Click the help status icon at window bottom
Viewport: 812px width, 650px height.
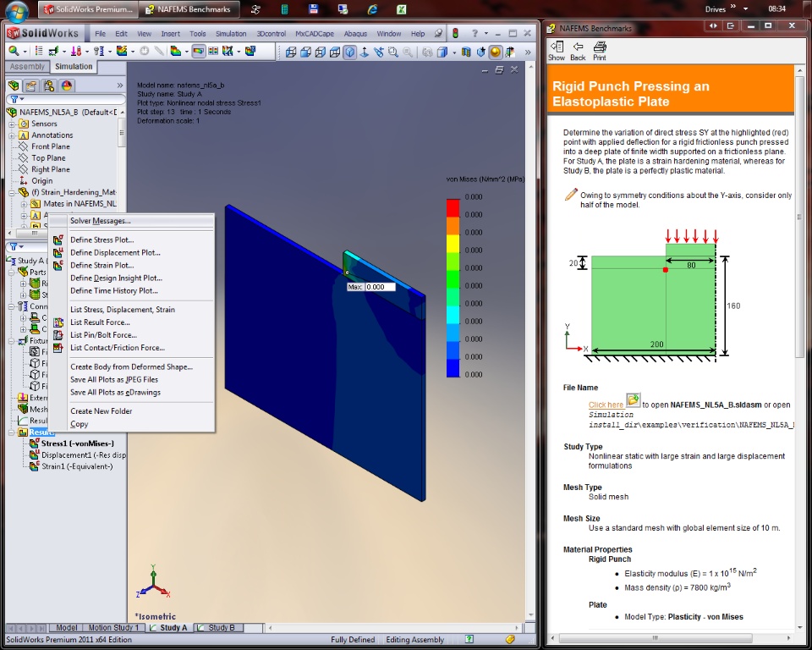click(x=469, y=639)
